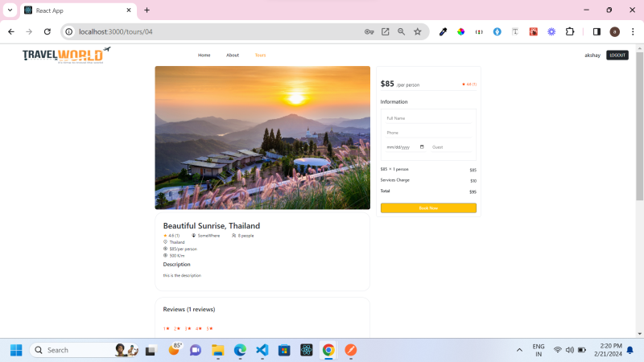The width and height of the screenshot is (644, 362).
Task: Click the address bar URL
Action: (x=116, y=31)
